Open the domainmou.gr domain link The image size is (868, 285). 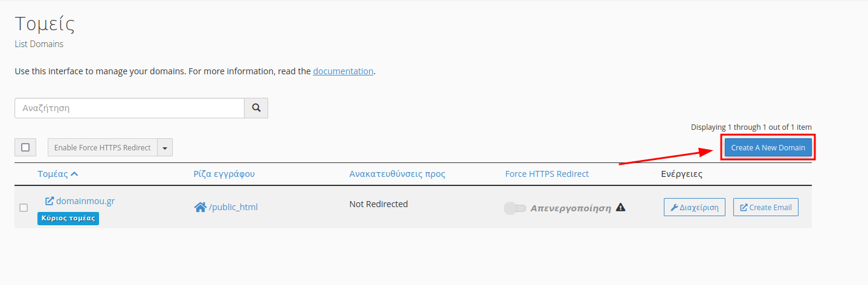[85, 201]
